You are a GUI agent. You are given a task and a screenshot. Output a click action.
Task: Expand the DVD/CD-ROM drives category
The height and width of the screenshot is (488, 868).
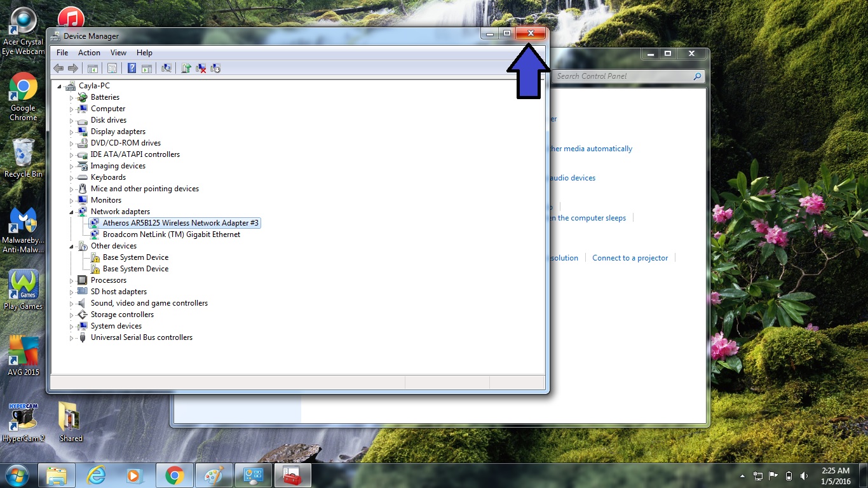tap(72, 144)
